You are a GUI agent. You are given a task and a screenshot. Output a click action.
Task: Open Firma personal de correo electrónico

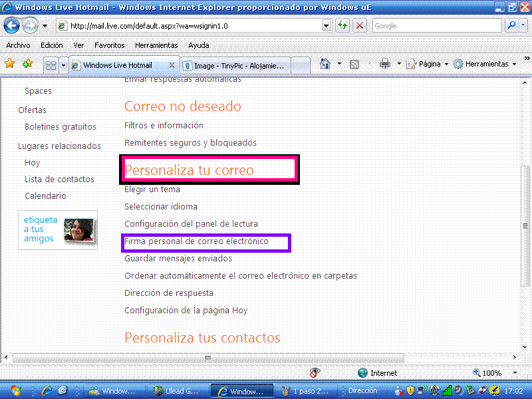coord(196,241)
